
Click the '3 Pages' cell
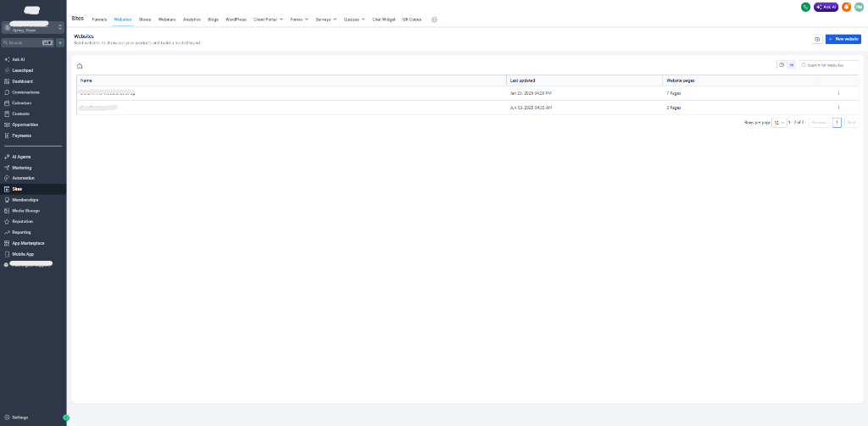(674, 108)
